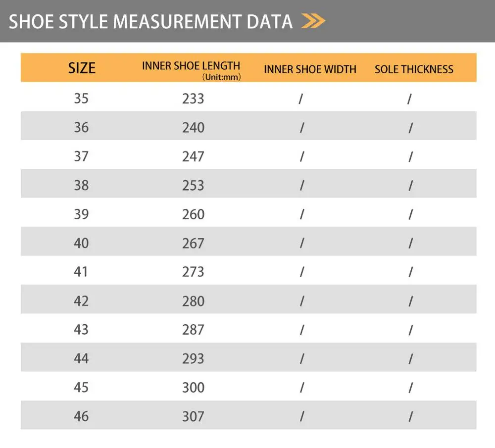Viewport: 495px width, 448px height.
Task: Click the sole thickness slash for size 35
Action: click(x=409, y=99)
